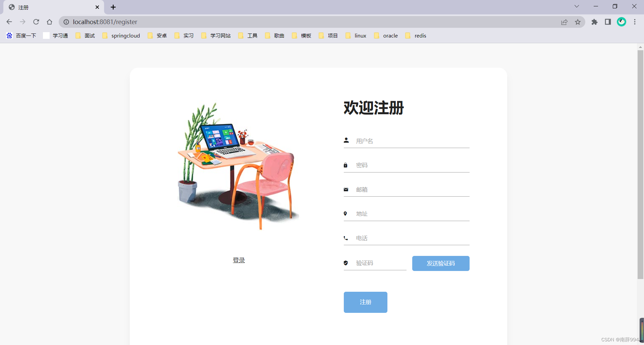
Task: Open the 学习网站 bookmark folder
Action: coord(216,36)
